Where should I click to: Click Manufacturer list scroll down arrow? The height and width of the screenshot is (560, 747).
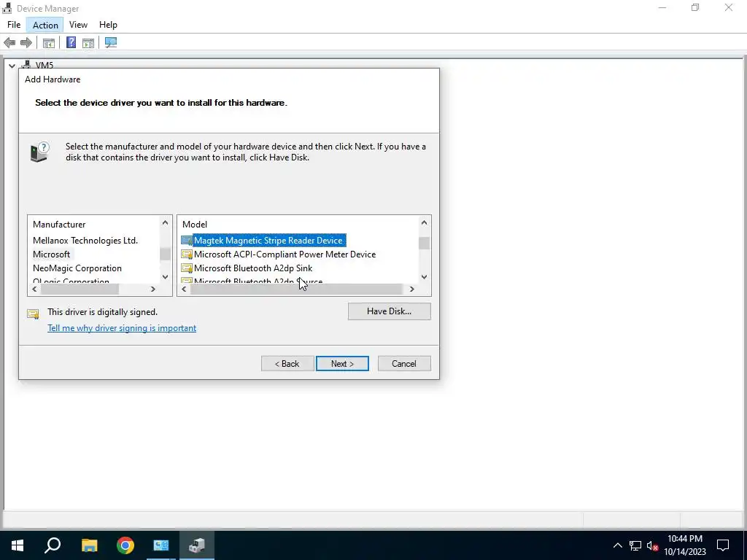[x=166, y=276]
